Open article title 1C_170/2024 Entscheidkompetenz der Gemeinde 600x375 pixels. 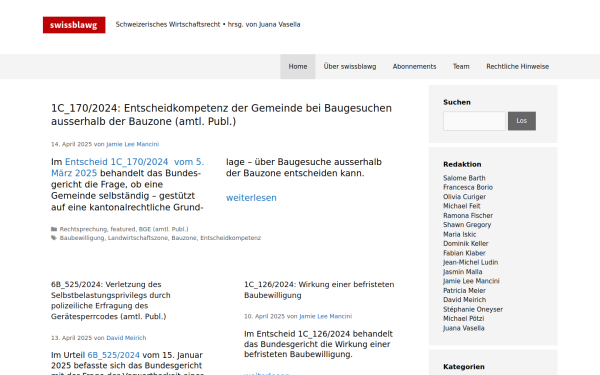221,115
